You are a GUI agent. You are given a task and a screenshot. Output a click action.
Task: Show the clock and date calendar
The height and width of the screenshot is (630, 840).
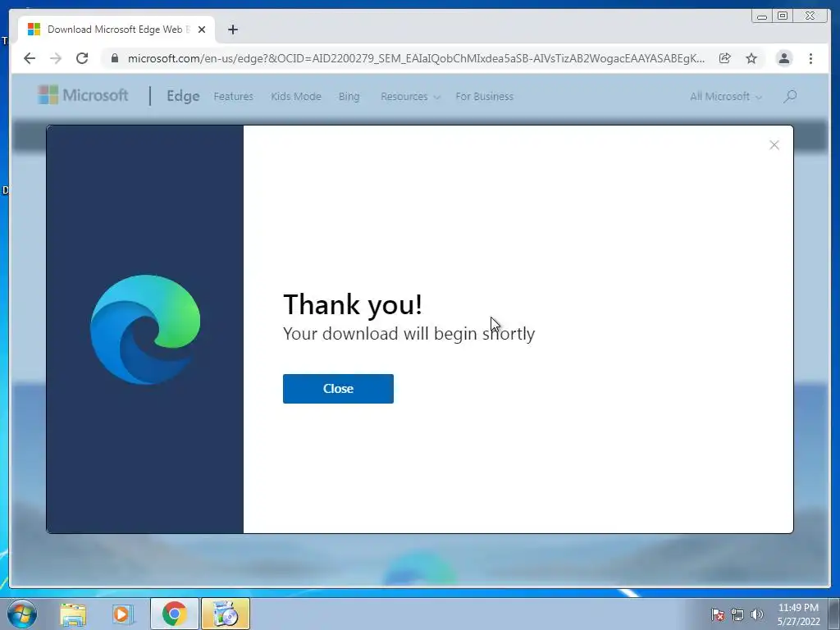point(798,614)
